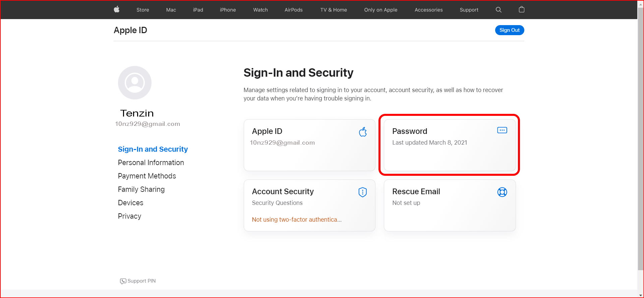This screenshot has height=298, width=644.
Task: Open Privacy settings from the sidebar
Action: tap(129, 216)
